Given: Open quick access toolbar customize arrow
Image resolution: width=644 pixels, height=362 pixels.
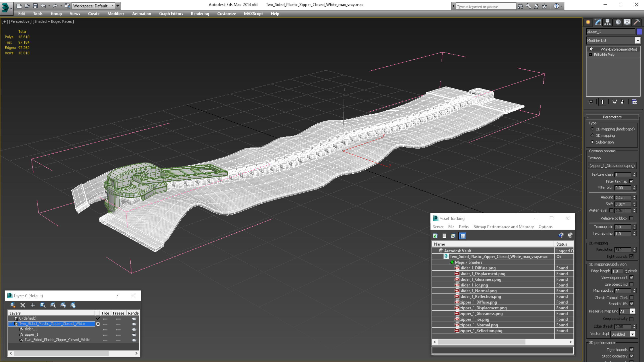Looking at the screenshot, I should 118,6.
